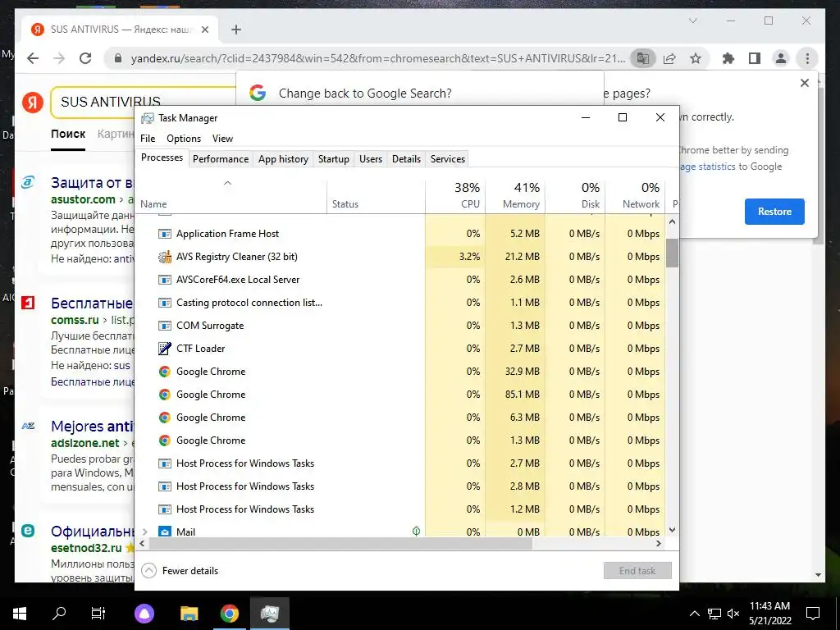Go back in Chrome
This screenshot has width=840, height=630.
[x=33, y=58]
